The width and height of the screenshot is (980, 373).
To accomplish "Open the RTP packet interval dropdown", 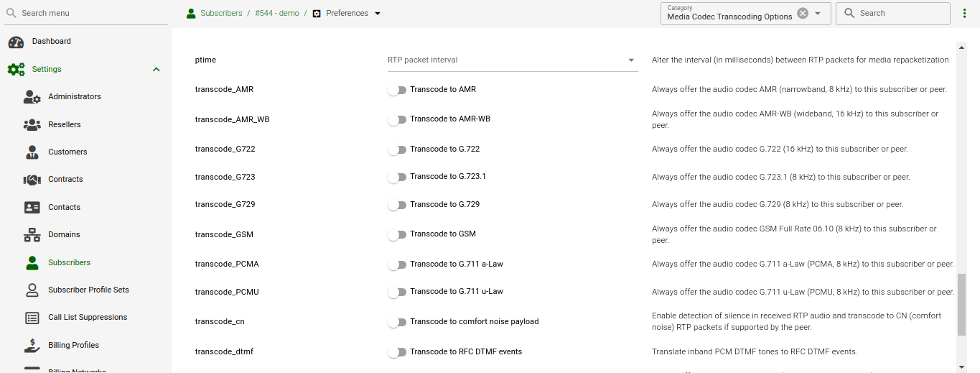I will click(512, 60).
